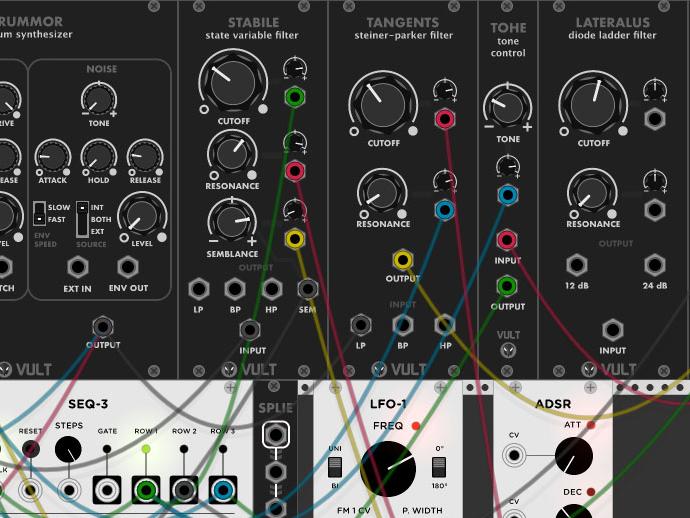Click the Stabile INPUT jack
The height and width of the screenshot is (518, 690).
tap(250, 330)
